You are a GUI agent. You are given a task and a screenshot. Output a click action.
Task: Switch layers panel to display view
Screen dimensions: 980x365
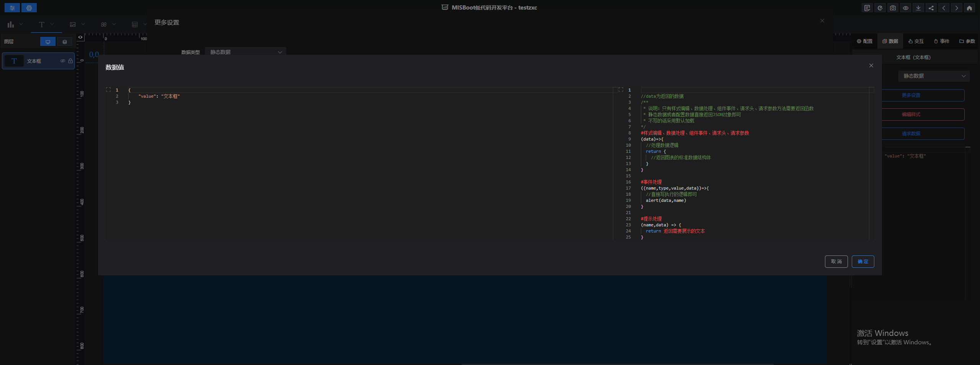(x=48, y=42)
